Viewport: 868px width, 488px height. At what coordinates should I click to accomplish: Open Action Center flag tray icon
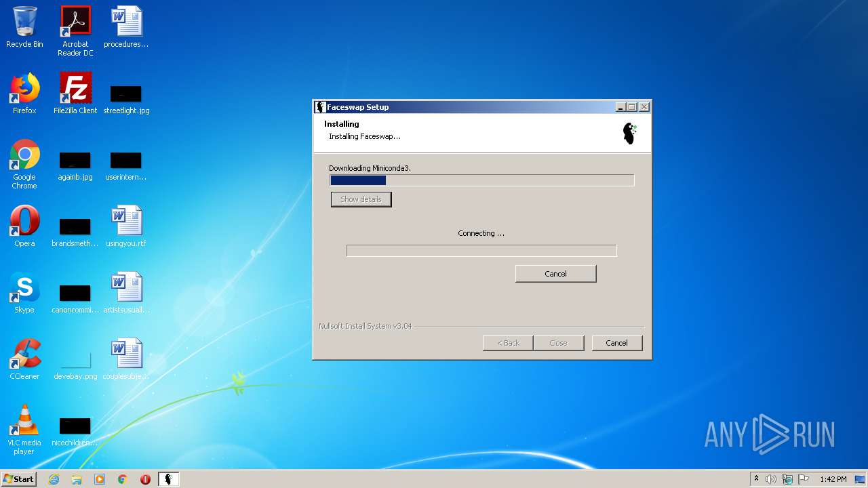[x=804, y=479]
